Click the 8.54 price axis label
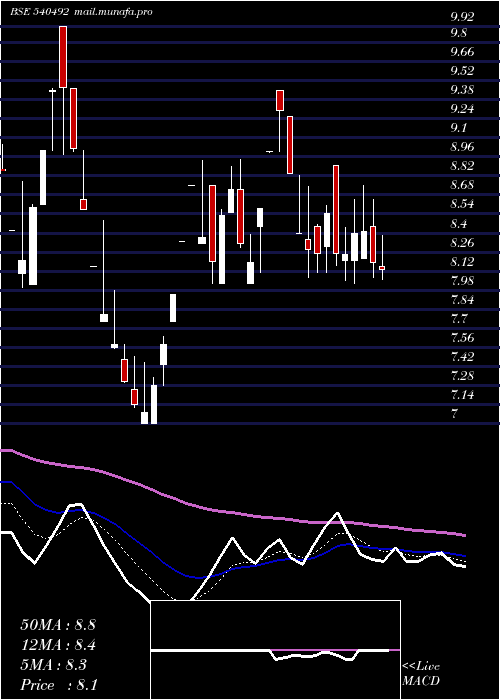Viewport: 500px width, 700px height. 462,204
